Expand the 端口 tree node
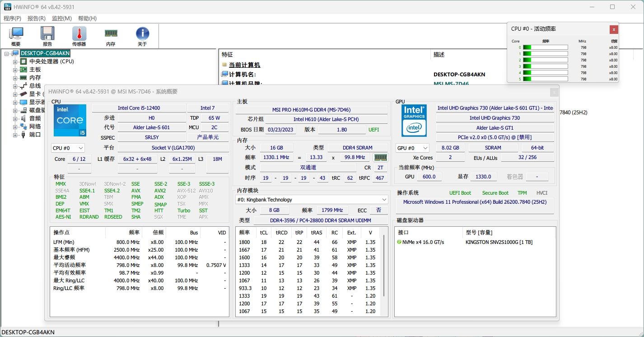Viewport: 644px width, 337px height. (x=15, y=135)
